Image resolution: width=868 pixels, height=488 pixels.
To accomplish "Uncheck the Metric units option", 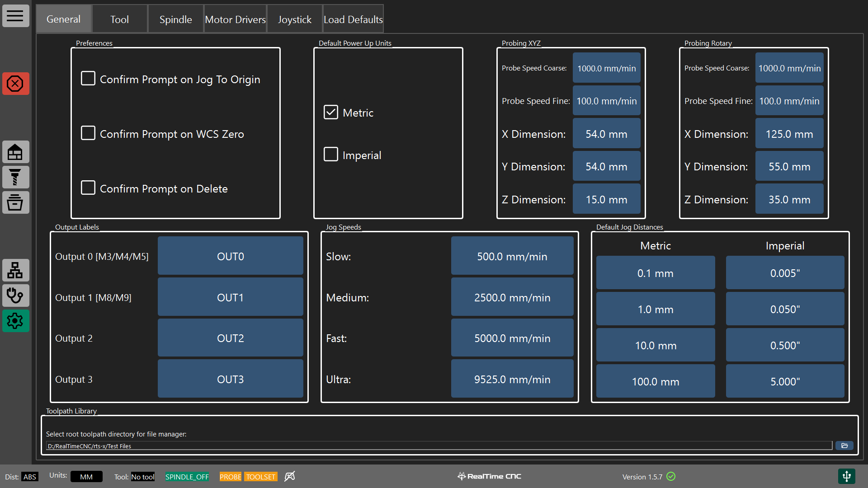I will [x=331, y=112].
